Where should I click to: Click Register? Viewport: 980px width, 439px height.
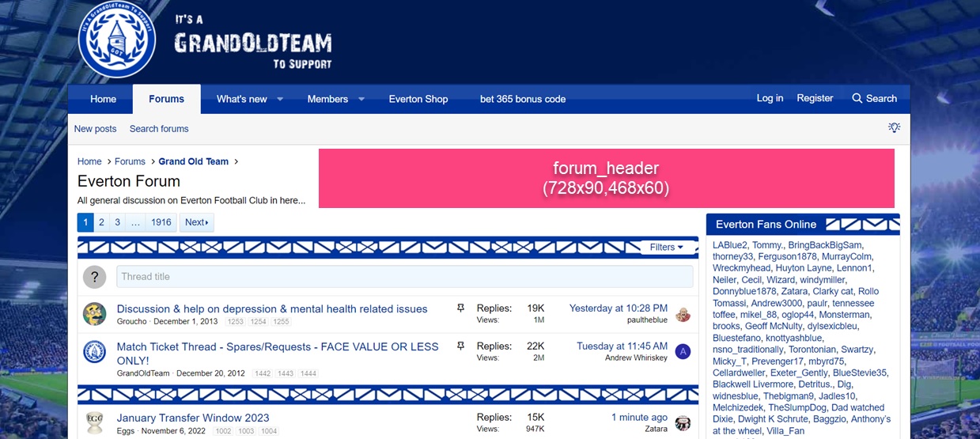pyautogui.click(x=815, y=98)
